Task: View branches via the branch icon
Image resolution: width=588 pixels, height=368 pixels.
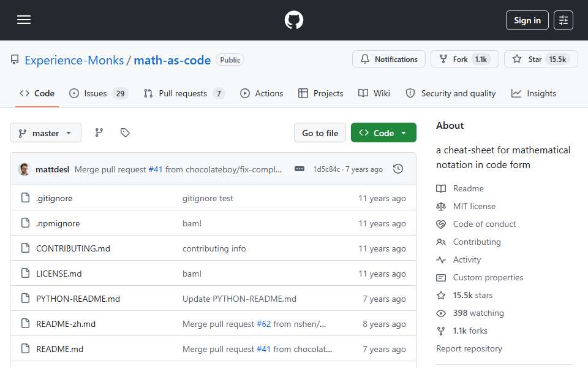Action: point(99,132)
